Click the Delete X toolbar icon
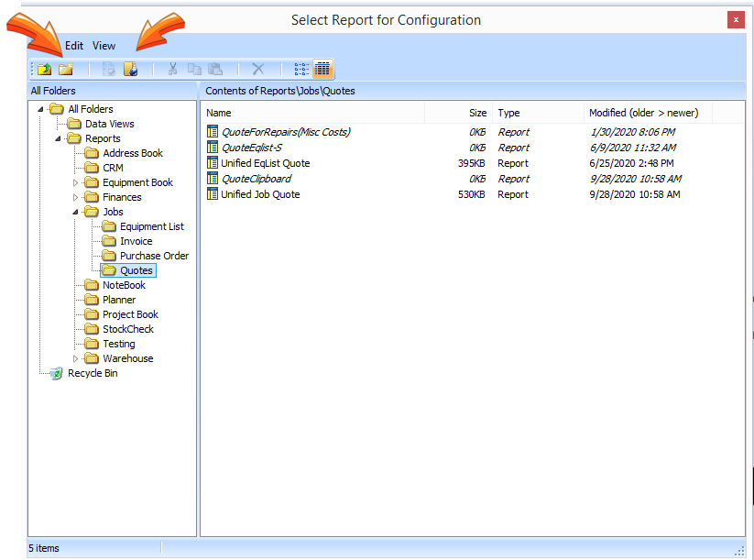754x560 pixels. point(258,69)
